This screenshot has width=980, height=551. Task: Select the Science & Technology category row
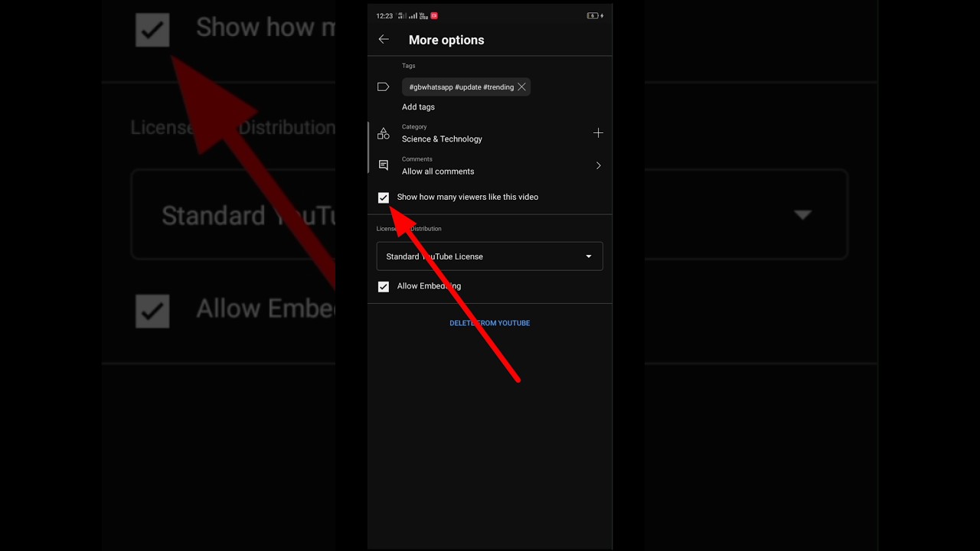pos(490,133)
